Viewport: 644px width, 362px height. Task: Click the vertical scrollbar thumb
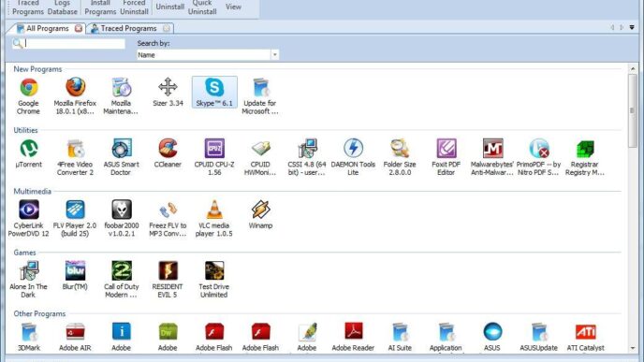pyautogui.click(x=633, y=110)
